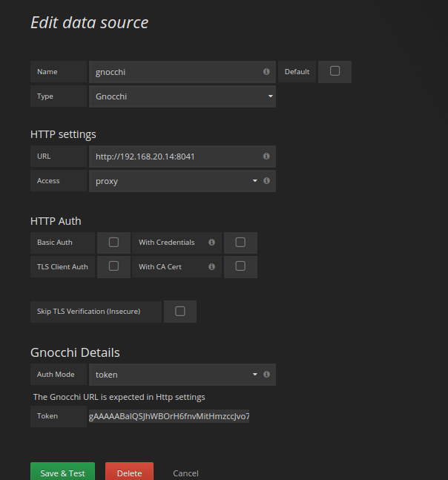Enable the Default data source checkbox
Viewport: 448px width, 480px height.
tap(335, 71)
